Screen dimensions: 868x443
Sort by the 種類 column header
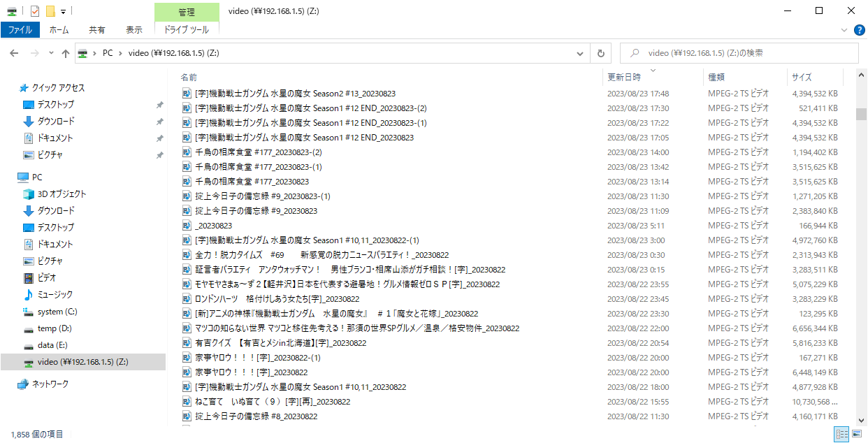coord(716,77)
